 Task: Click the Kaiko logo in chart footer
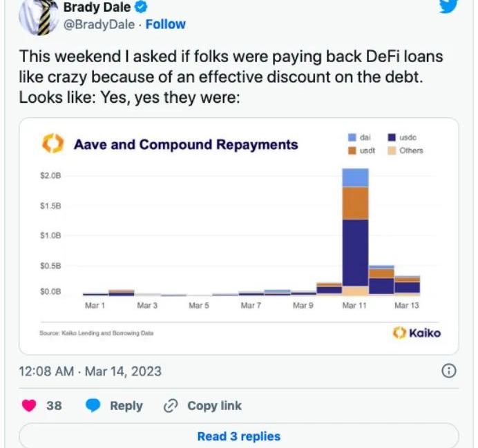point(417,333)
